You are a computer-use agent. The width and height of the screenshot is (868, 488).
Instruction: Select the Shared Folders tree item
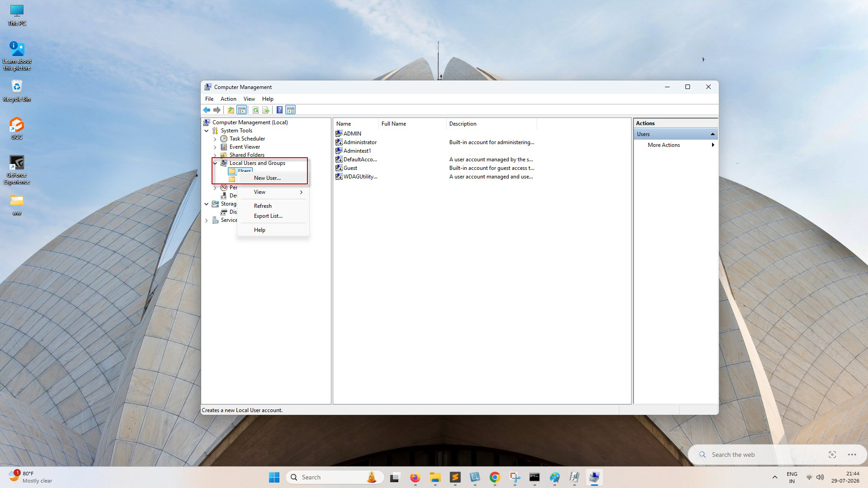[247, 155]
